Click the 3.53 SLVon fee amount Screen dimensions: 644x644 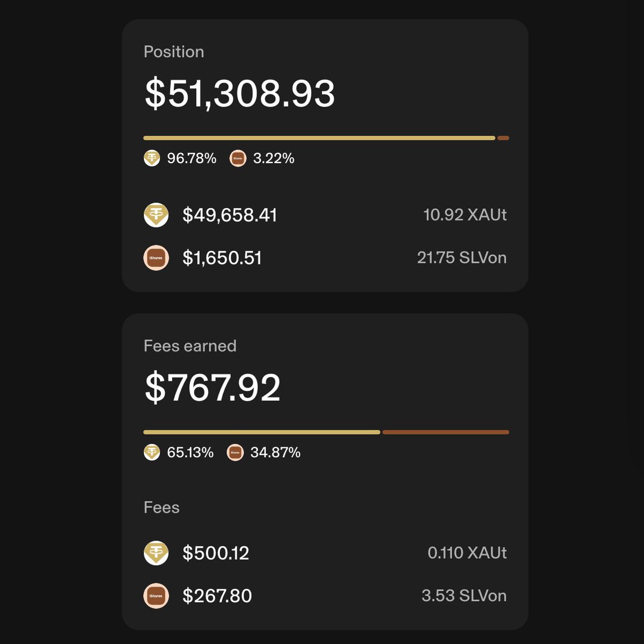tap(464, 596)
